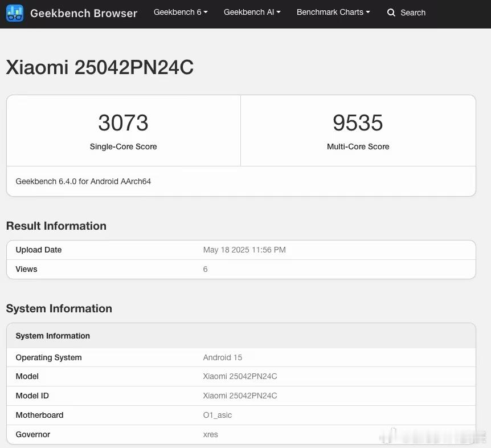The image size is (491, 448).
Task: Select the May 18 2025 11:56 PM value
Action: pos(244,250)
